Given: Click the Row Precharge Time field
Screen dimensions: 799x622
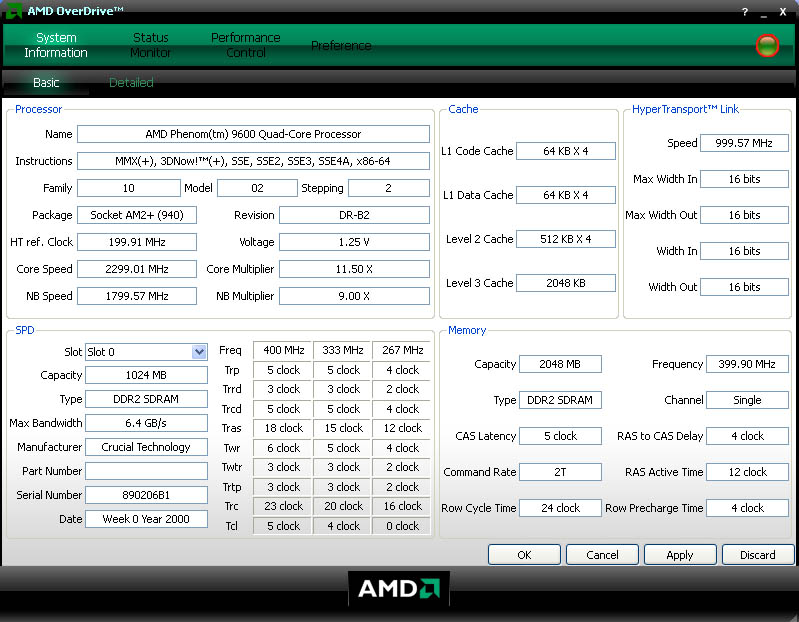Looking at the screenshot, I should pyautogui.click(x=747, y=508).
